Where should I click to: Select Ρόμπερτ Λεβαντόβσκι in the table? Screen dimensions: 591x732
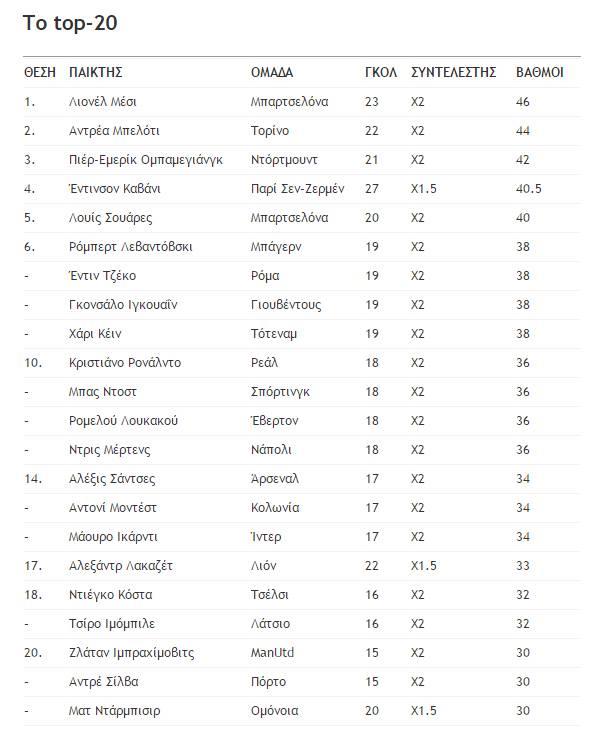pyautogui.click(x=130, y=246)
